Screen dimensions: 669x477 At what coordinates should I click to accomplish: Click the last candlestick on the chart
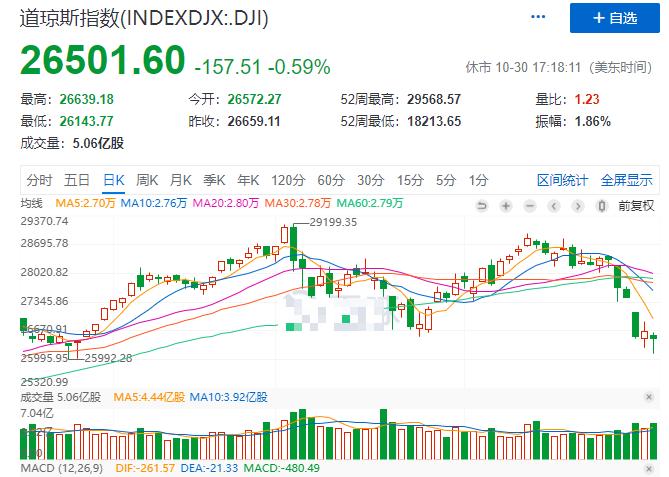[x=653, y=337]
